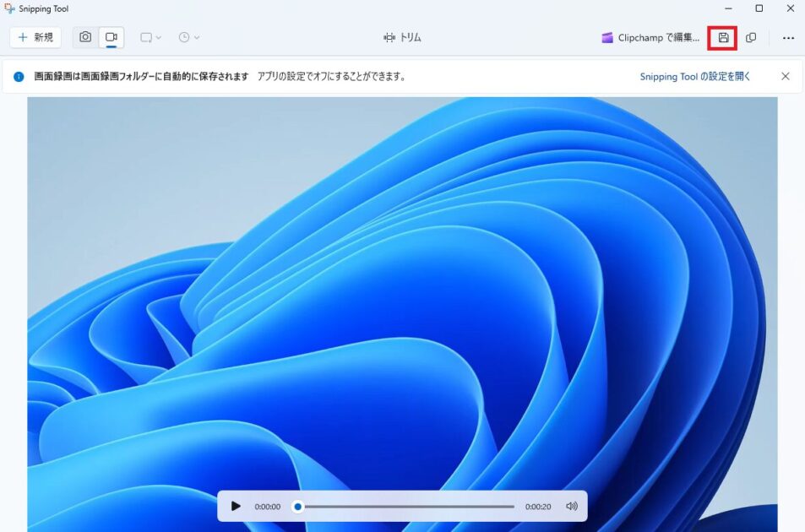This screenshot has height=532, width=805.
Task: Click the text アプリの設定でオフにすることができます
Action: point(332,77)
